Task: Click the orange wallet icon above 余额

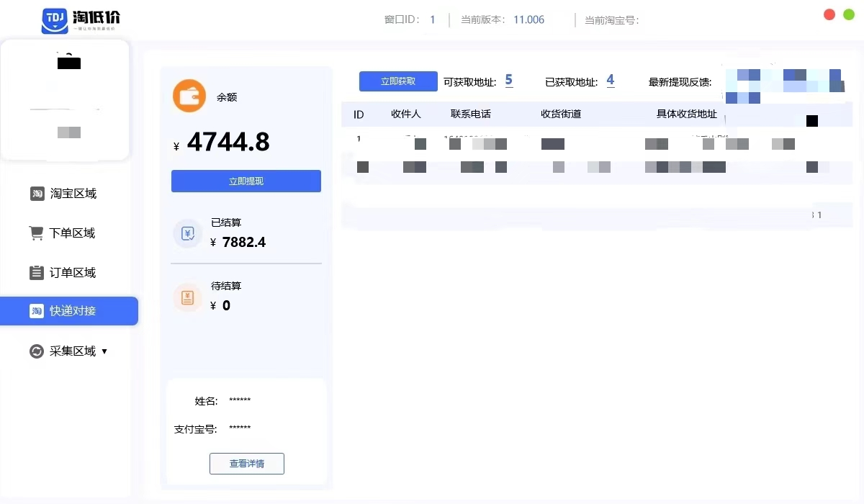Action: [x=189, y=96]
